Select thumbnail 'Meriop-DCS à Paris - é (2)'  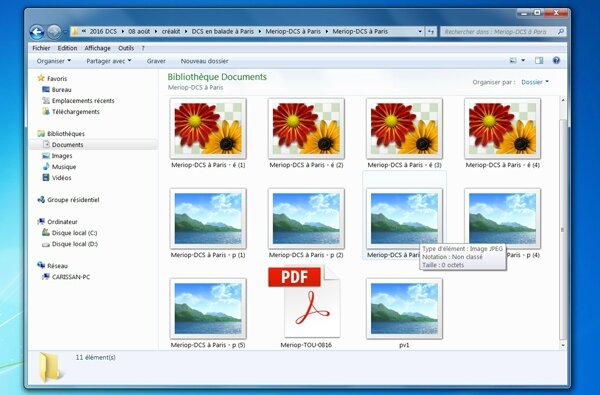coord(306,129)
